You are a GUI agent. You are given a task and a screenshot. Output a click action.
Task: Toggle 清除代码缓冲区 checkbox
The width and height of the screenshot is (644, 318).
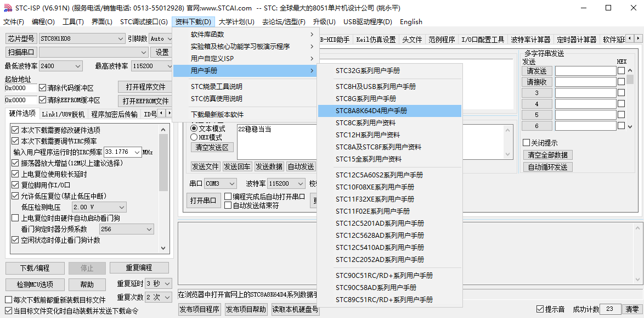[x=66, y=88]
